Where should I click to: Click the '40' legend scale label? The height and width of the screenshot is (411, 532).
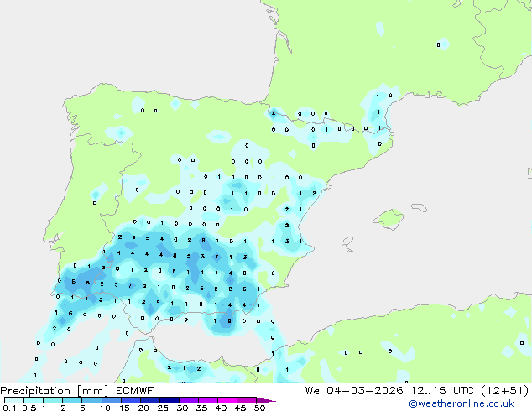221,408
